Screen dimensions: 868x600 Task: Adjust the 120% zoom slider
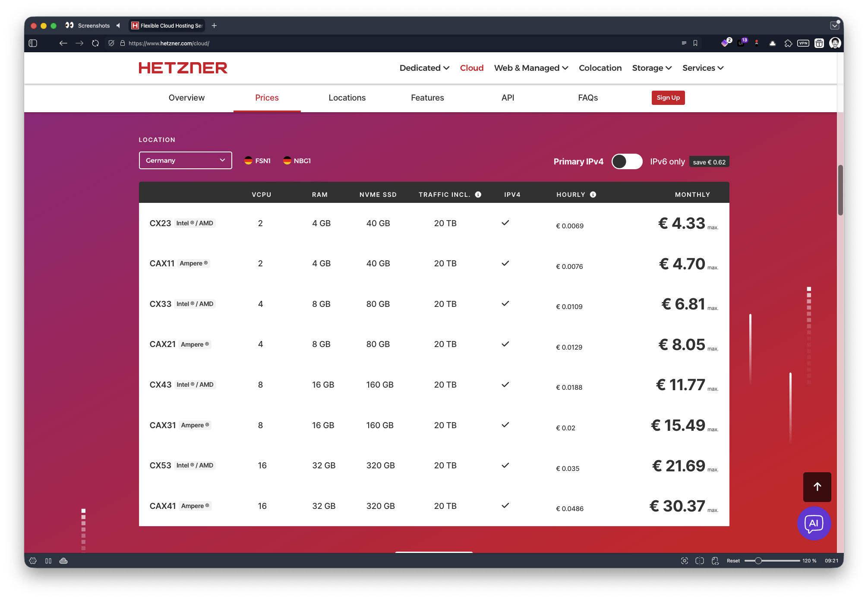[758, 560]
